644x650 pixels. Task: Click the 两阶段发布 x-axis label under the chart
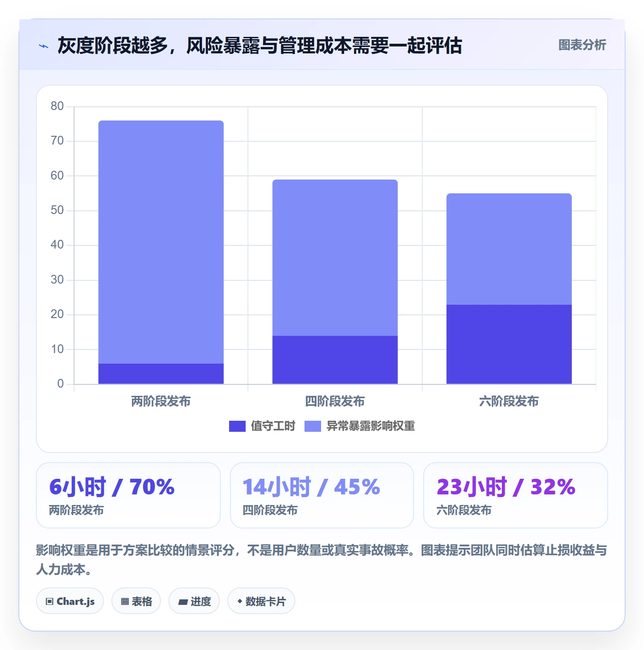click(161, 401)
